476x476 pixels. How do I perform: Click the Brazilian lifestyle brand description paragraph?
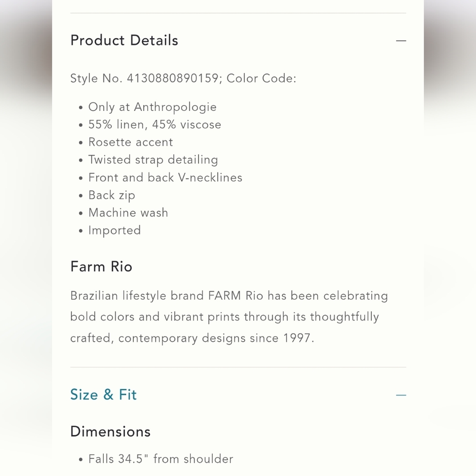(x=228, y=317)
